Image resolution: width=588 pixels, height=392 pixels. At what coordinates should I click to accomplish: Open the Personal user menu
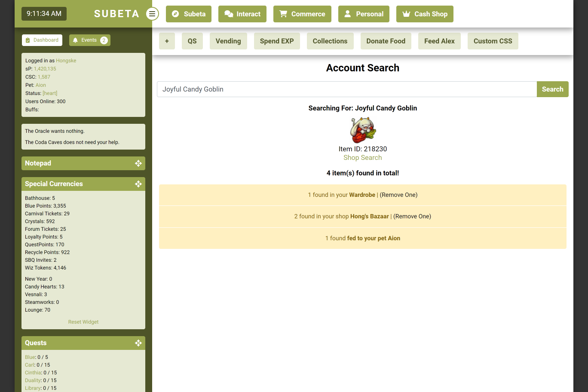click(364, 14)
